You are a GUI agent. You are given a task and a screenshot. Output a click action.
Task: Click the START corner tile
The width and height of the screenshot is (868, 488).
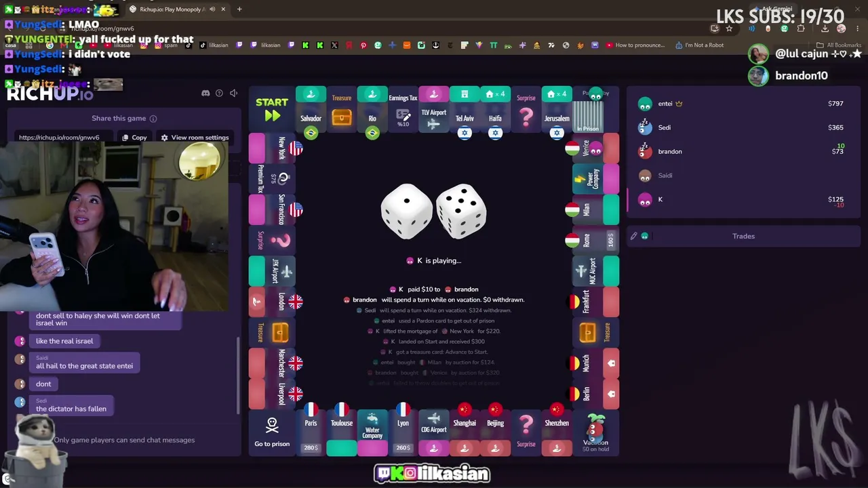(x=272, y=108)
